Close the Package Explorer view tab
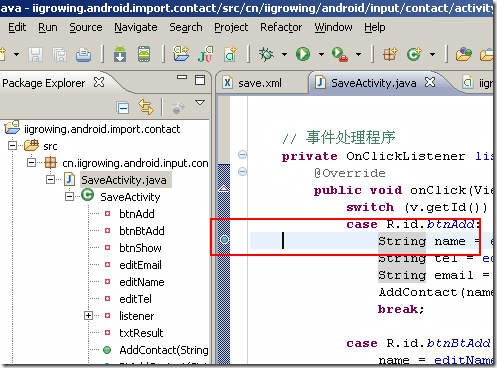 (x=99, y=82)
